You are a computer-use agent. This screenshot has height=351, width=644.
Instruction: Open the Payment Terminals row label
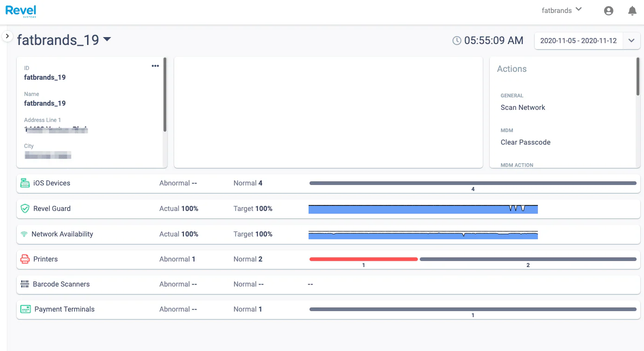coord(64,309)
